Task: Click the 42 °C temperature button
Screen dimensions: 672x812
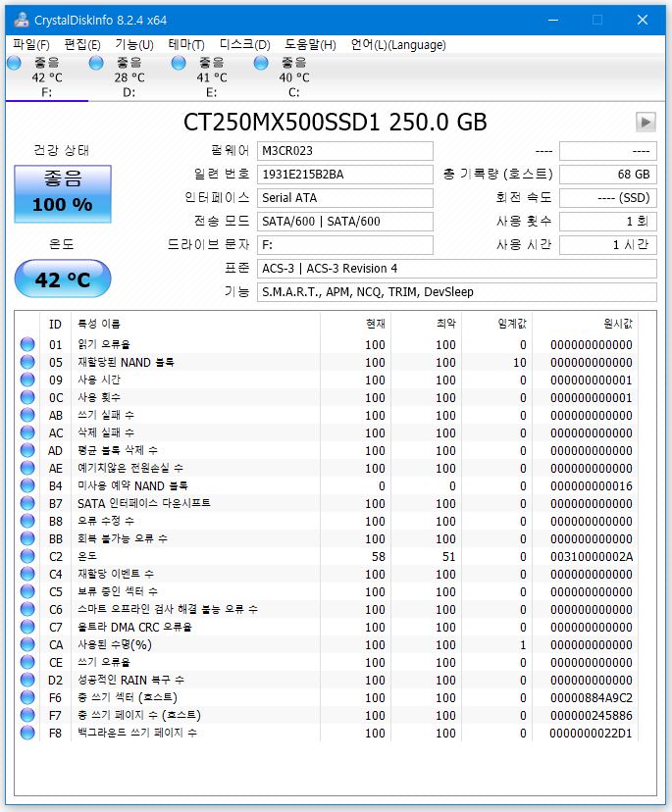Action: pyautogui.click(x=63, y=279)
